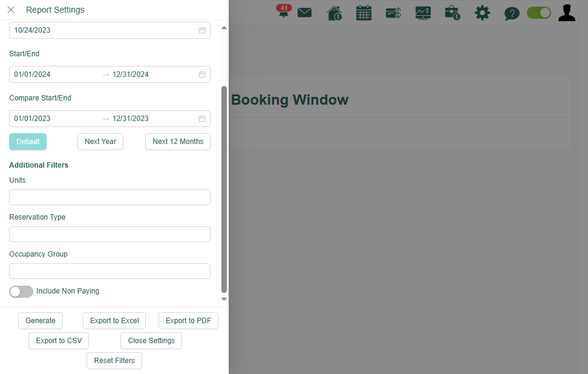Click the settings panel scrollbar thumb
Image resolution: width=588 pixels, height=374 pixels.
[224, 189]
